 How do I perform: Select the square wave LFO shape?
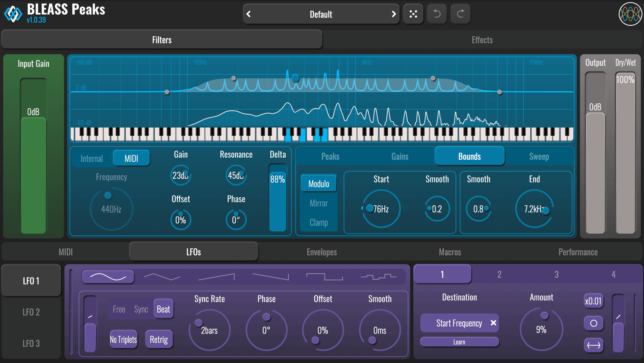(324, 277)
